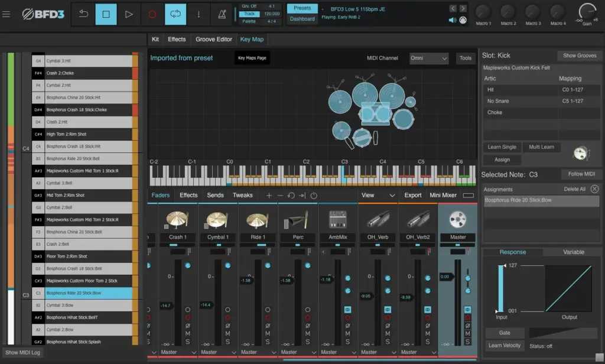Viewport: 605px width, 364px height.
Task: Click the Assign button
Action: [502, 160]
